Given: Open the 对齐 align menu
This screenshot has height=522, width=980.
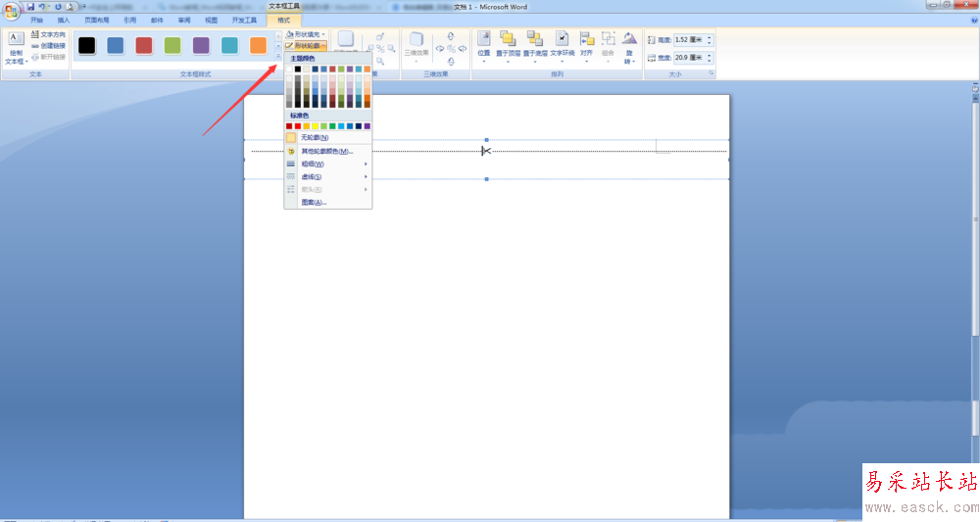Looking at the screenshot, I should coord(586,47).
